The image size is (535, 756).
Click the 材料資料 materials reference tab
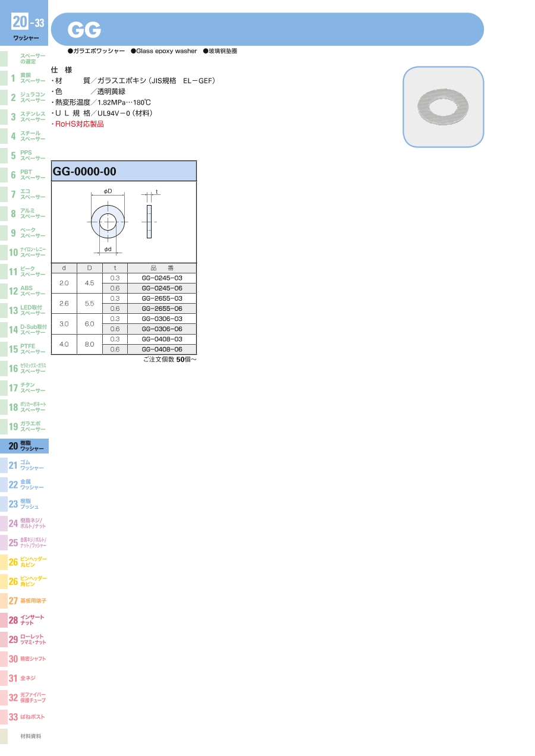click(x=24, y=736)
